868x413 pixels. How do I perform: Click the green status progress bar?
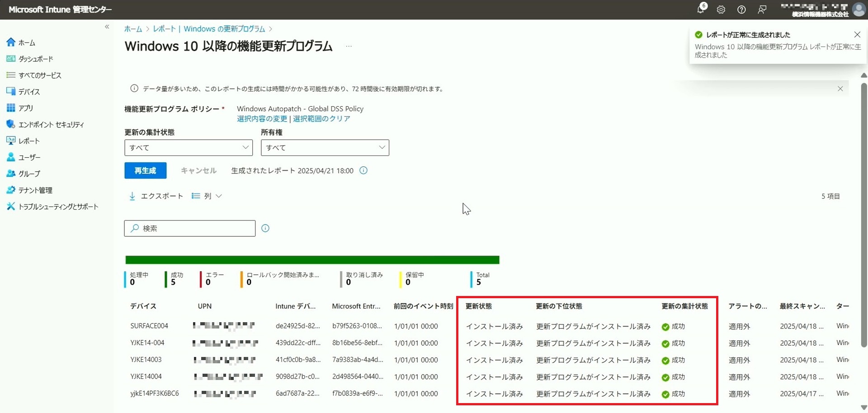pos(312,260)
